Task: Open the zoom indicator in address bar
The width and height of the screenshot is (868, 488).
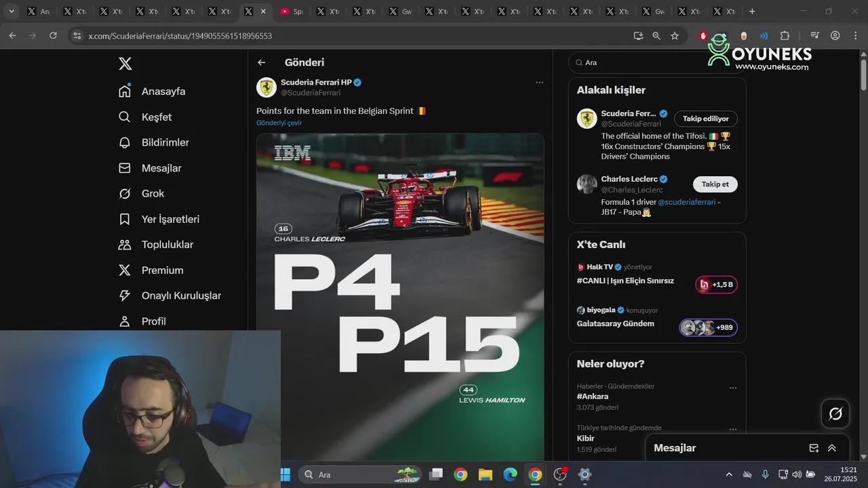Action: click(656, 36)
